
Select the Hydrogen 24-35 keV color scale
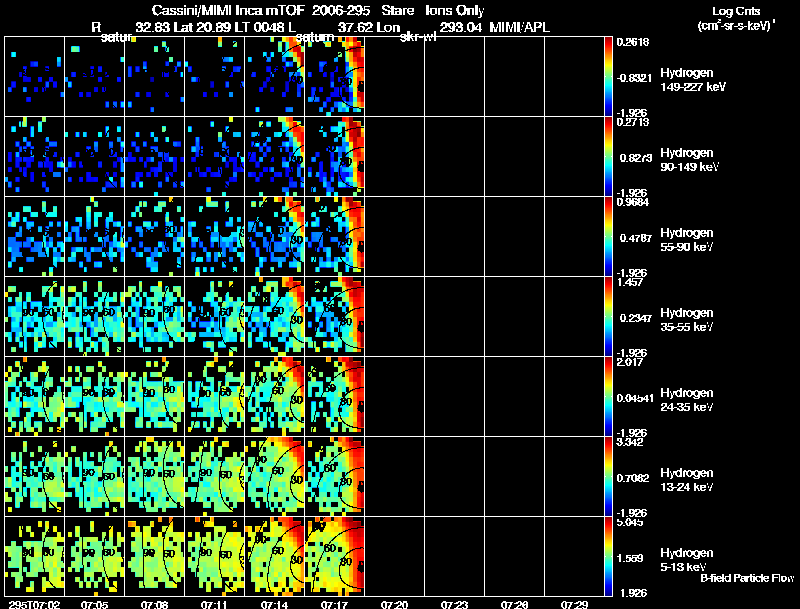click(x=610, y=396)
